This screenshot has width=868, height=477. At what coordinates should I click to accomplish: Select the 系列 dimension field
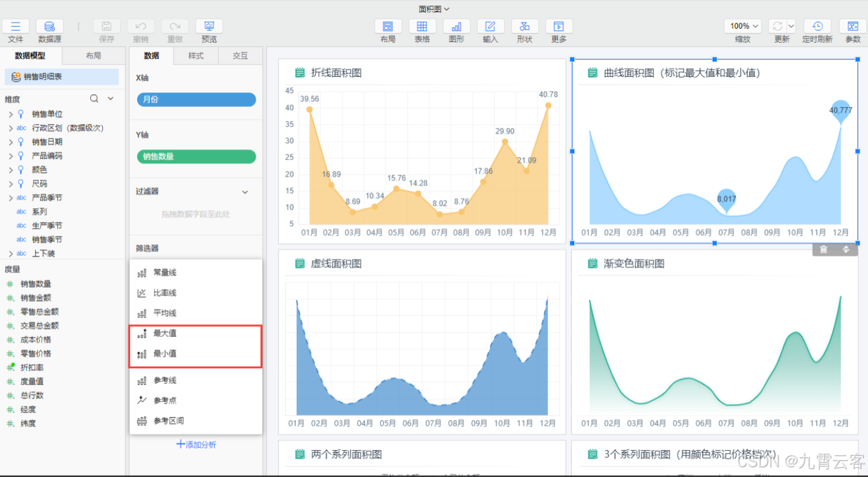click(x=40, y=212)
